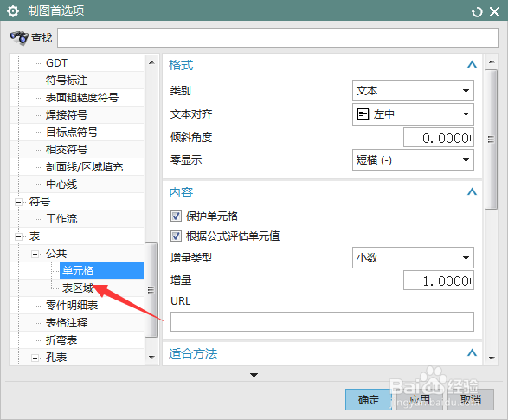Select 表格注释 tree item

point(67,323)
